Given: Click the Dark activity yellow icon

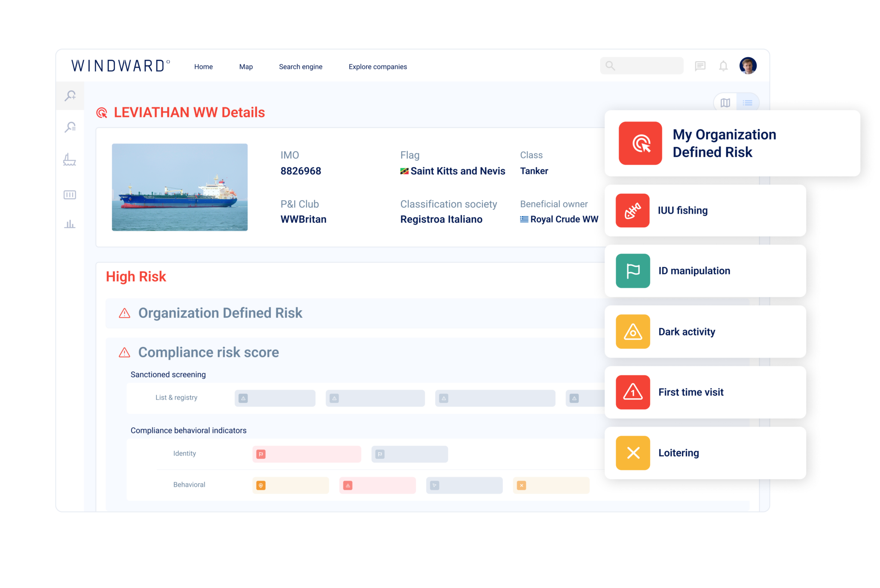Looking at the screenshot, I should tap(632, 332).
